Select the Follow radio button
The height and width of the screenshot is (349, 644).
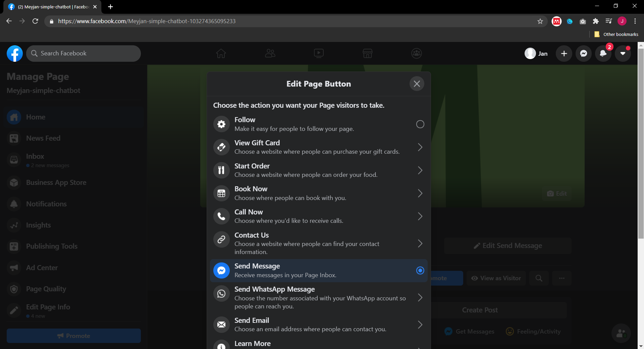[x=420, y=124]
